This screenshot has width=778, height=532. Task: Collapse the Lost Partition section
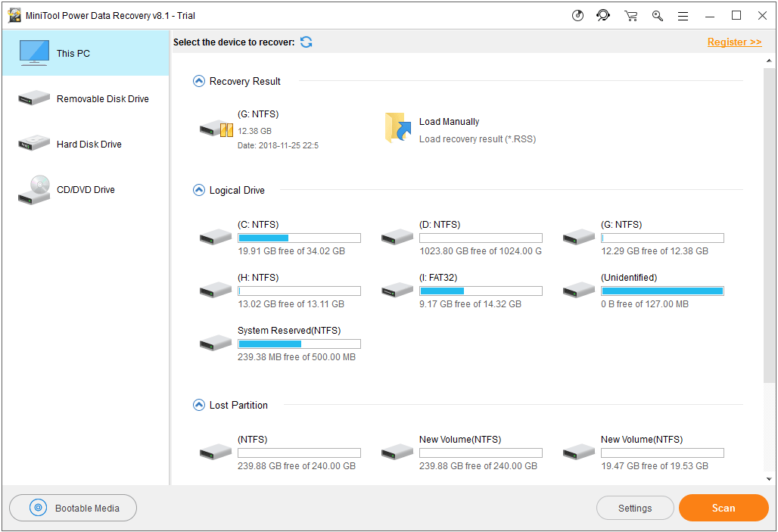coord(199,405)
